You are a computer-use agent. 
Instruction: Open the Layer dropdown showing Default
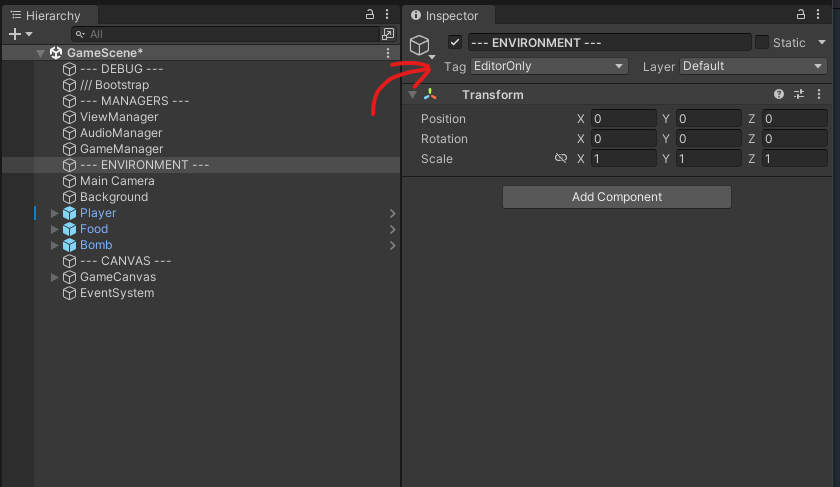pos(753,66)
